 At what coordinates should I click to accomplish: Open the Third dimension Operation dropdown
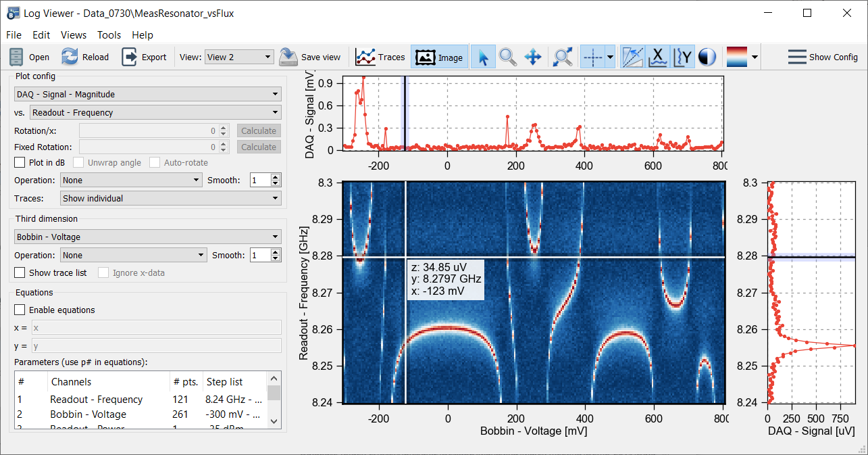(133, 255)
